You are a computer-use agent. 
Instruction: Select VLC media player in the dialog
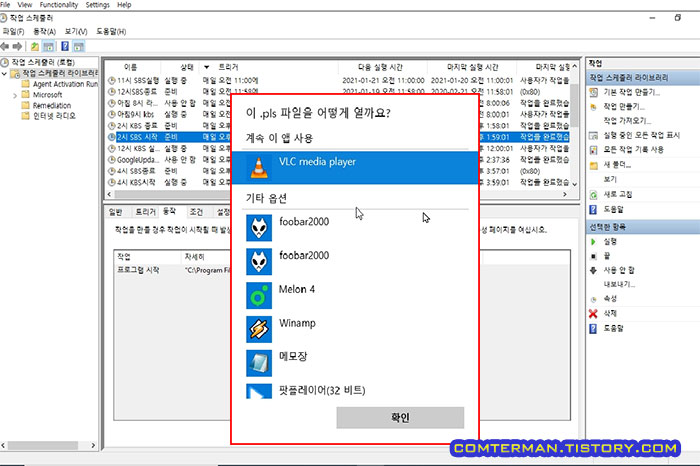click(x=355, y=167)
